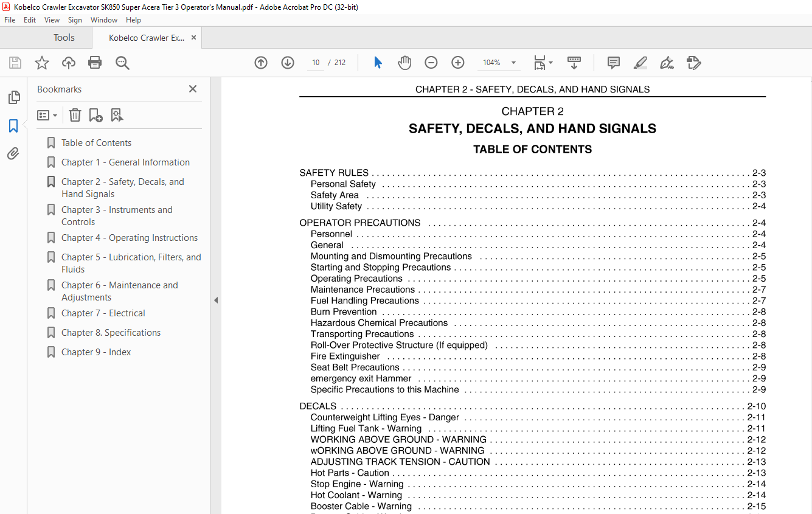Open Chapter 6 - Maintenance and Adjustments bookmark
The image size is (812, 514).
(x=120, y=291)
